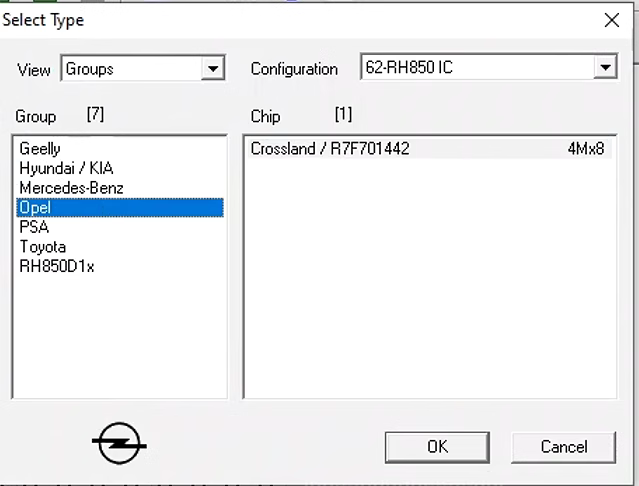Image resolution: width=639 pixels, height=486 pixels.
Task: Select the Opel group entry
Action: tap(35, 207)
